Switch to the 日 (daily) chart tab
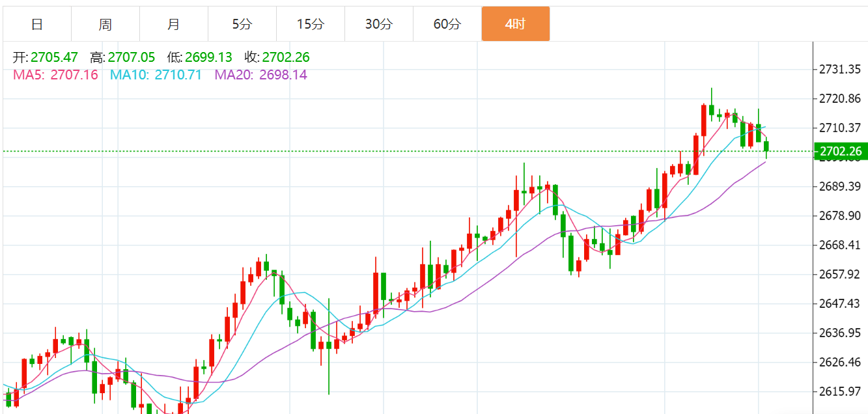The width and height of the screenshot is (868, 414). coord(37,24)
